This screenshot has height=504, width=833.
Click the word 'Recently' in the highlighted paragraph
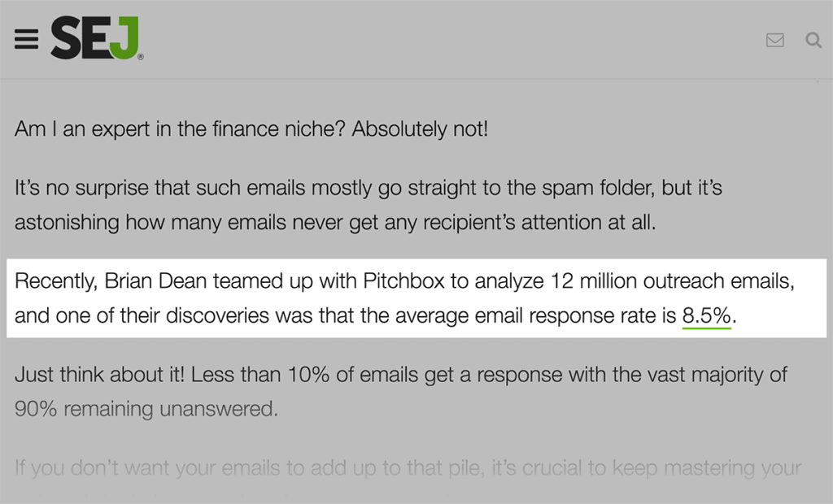tap(55, 282)
